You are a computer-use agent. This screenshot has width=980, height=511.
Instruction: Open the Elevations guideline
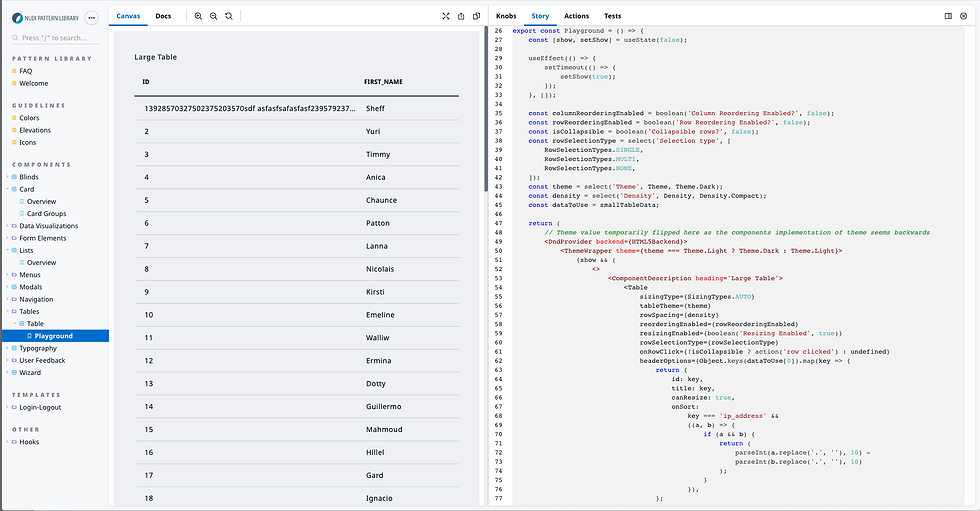pos(35,130)
